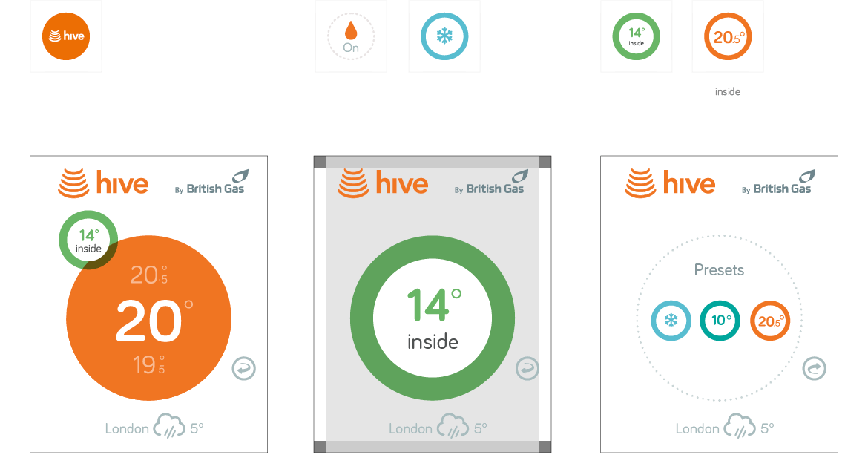Select the orange 20.5° preset in Presets
The image size is (868, 475).
click(770, 321)
